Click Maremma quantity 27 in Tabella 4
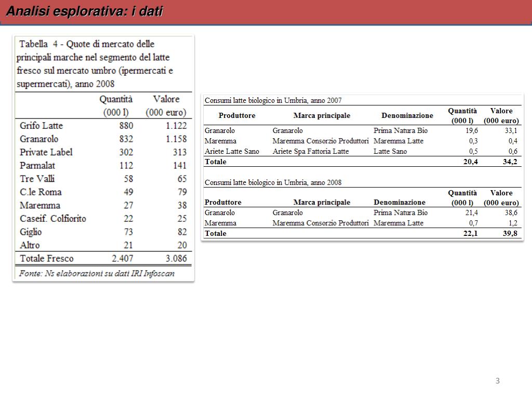 click(129, 205)
